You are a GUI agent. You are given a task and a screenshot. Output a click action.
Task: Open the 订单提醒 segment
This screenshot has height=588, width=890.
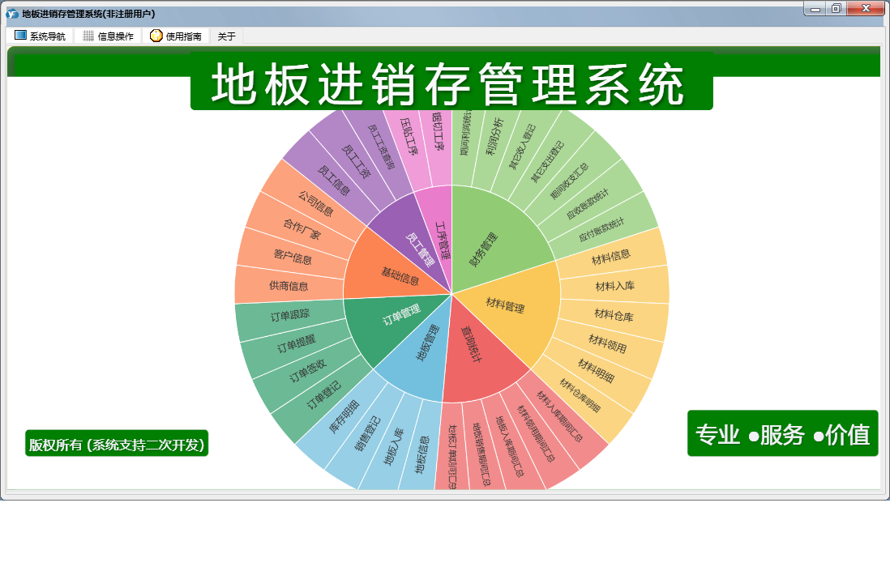[296, 343]
